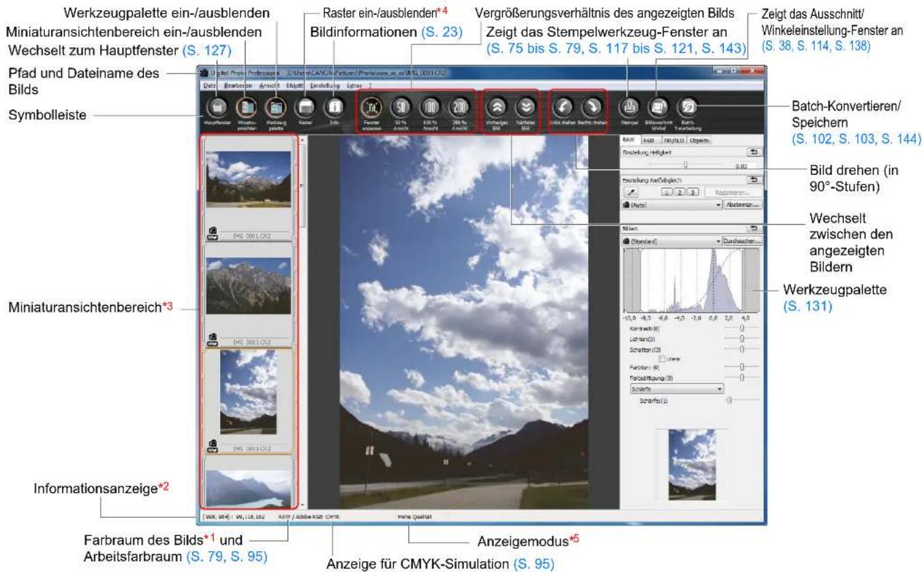Go to Nächstes Bild icon
Image resolution: width=924 pixels, height=572 pixels.
[x=525, y=107]
